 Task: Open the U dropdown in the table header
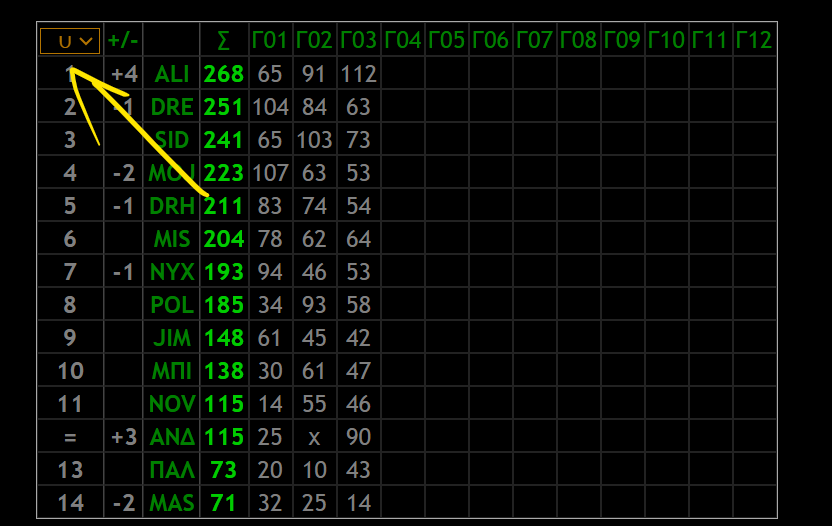70,41
